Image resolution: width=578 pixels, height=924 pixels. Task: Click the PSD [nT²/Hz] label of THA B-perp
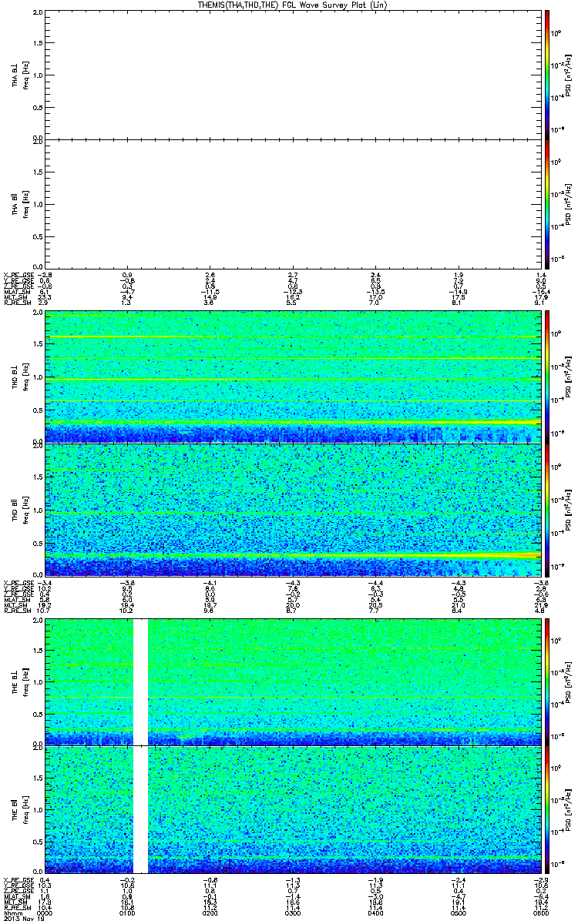569,75
